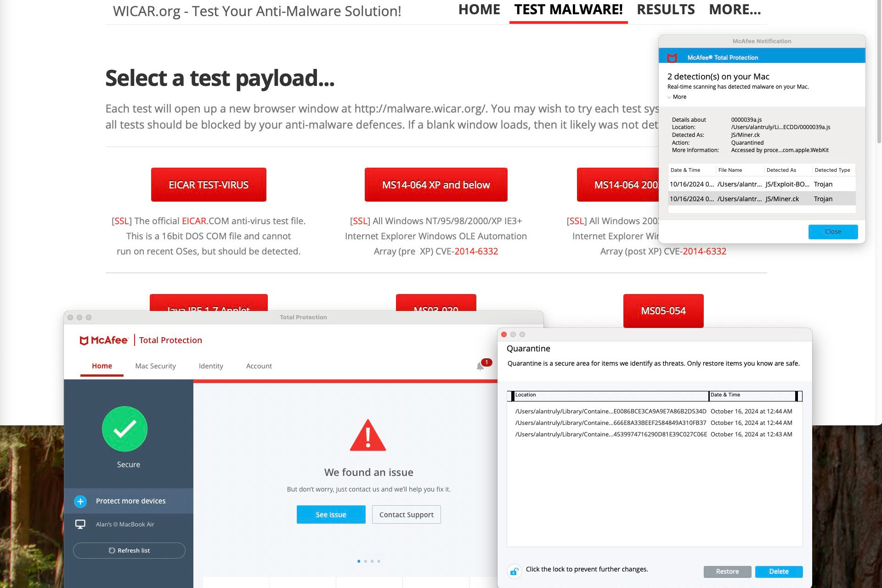Click the Protect more devices plus icon
Viewport: 882px width, 588px height.
[x=80, y=501]
